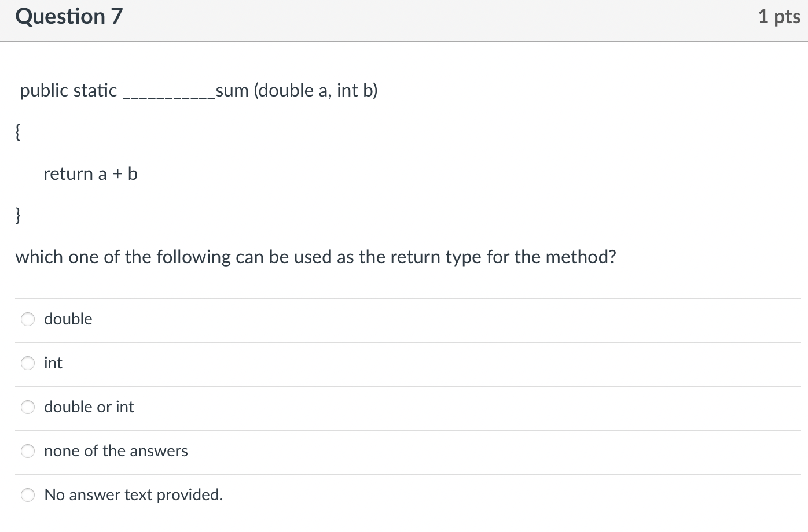Click the closing curly brace of the method
Viewport: 808px width, 532px height.
(x=18, y=216)
